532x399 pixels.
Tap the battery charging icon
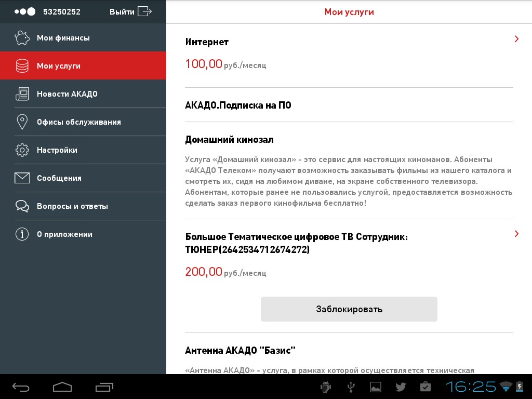(520, 387)
